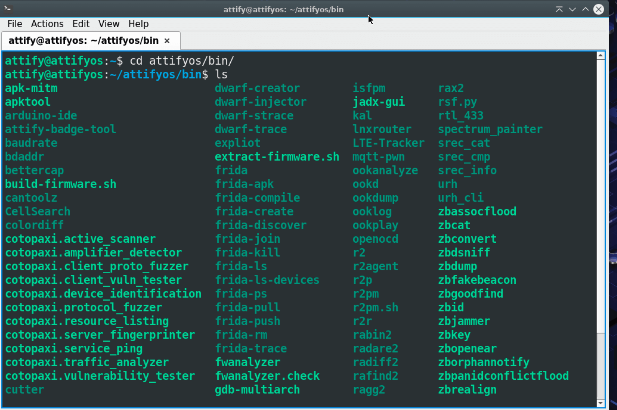Click the rax2 entry

[x=451, y=88]
